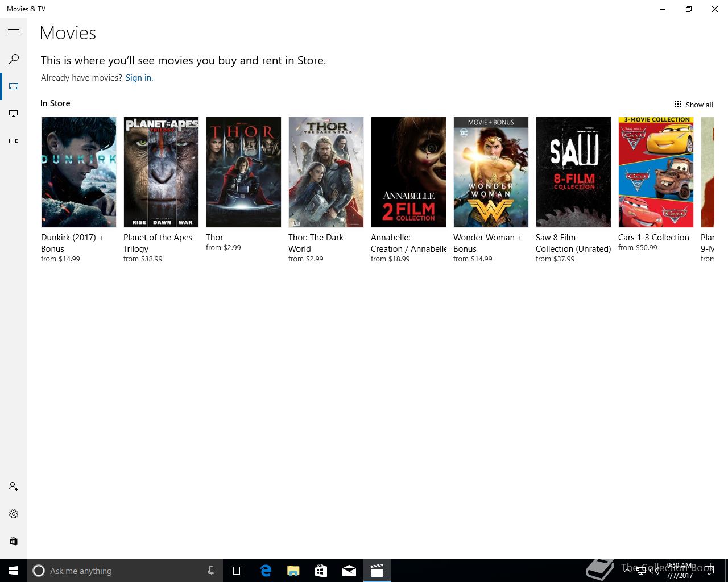Image resolution: width=728 pixels, height=582 pixels.
Task: Click the 'from $38.99' price
Action: (x=143, y=259)
